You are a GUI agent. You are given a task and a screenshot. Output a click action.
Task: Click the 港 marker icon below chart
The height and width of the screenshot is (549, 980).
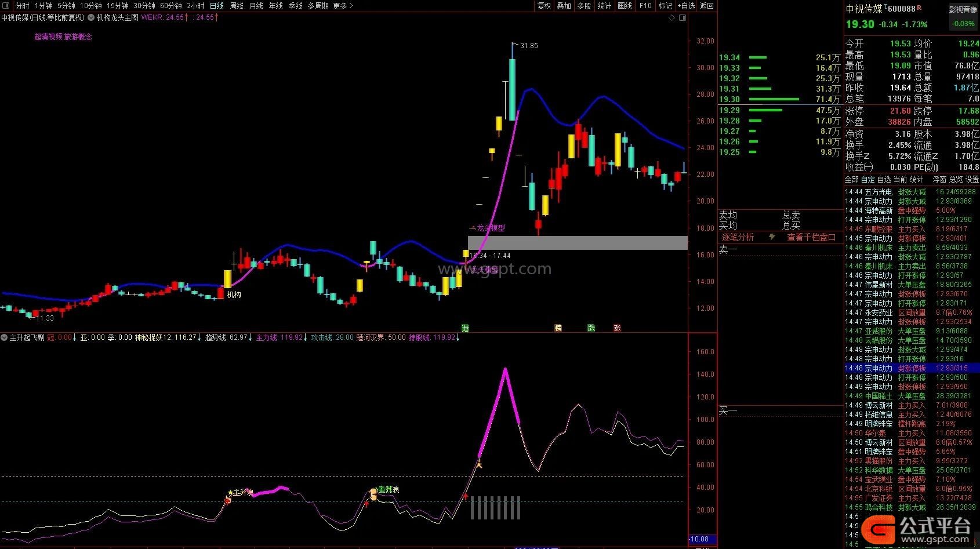(x=465, y=328)
